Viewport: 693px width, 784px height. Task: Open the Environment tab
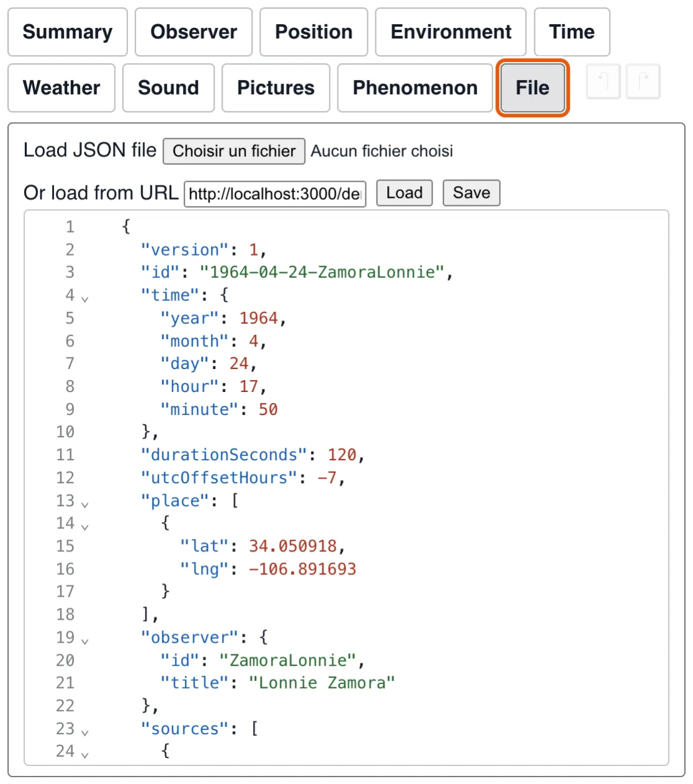click(451, 32)
